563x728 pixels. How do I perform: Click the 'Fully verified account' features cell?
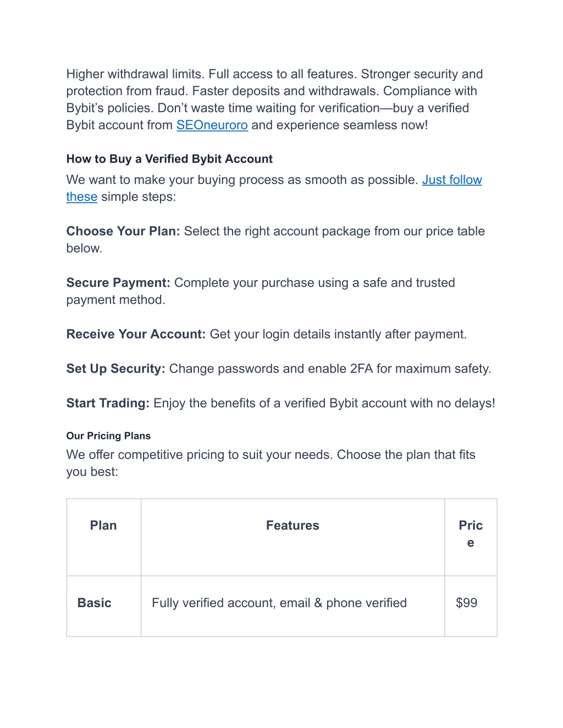point(292,606)
